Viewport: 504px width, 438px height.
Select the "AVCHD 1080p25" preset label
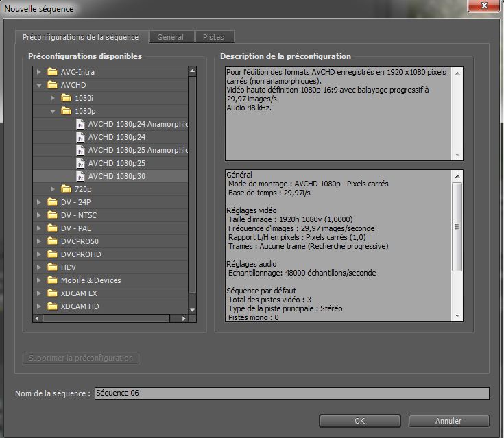pyautogui.click(x=117, y=163)
